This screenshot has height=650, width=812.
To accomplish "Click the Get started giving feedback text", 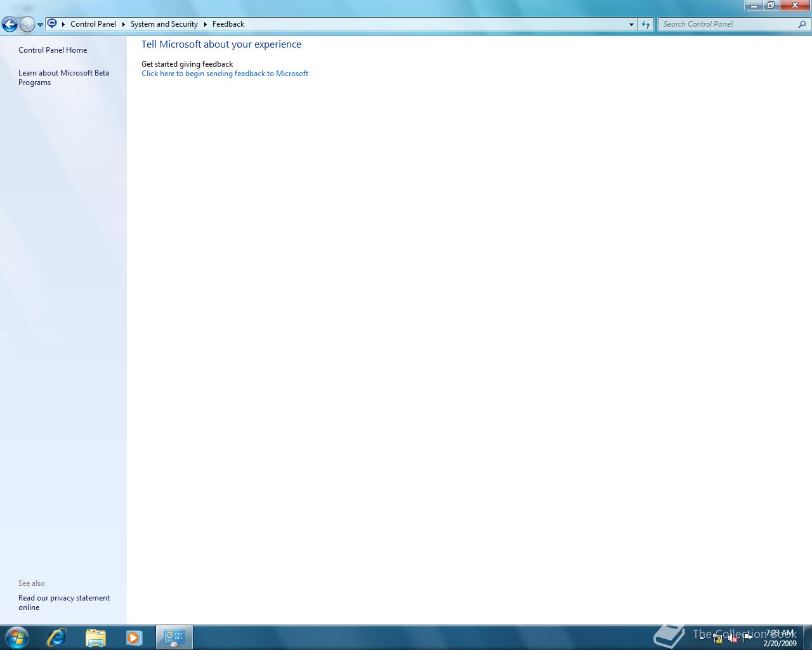I will click(x=187, y=64).
